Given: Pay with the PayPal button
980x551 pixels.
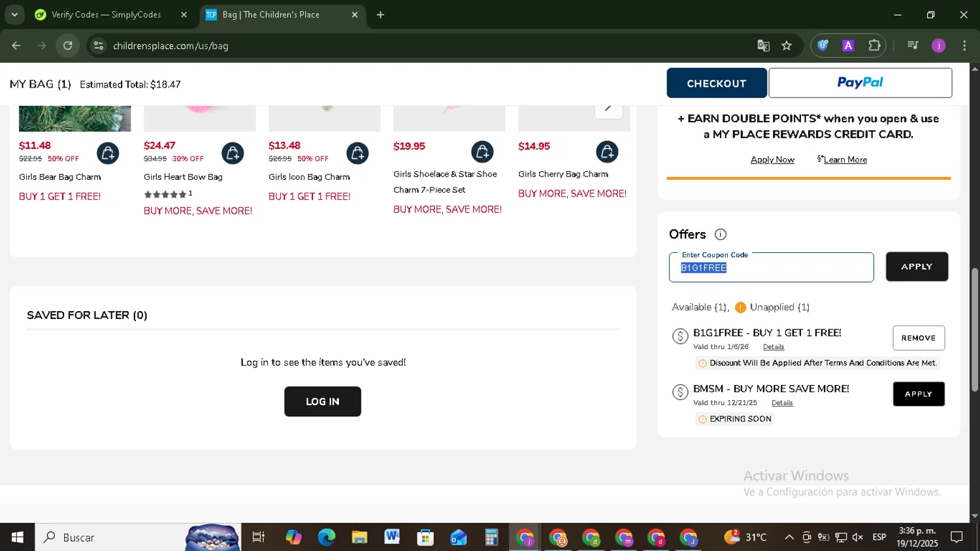Looking at the screenshot, I should (860, 83).
